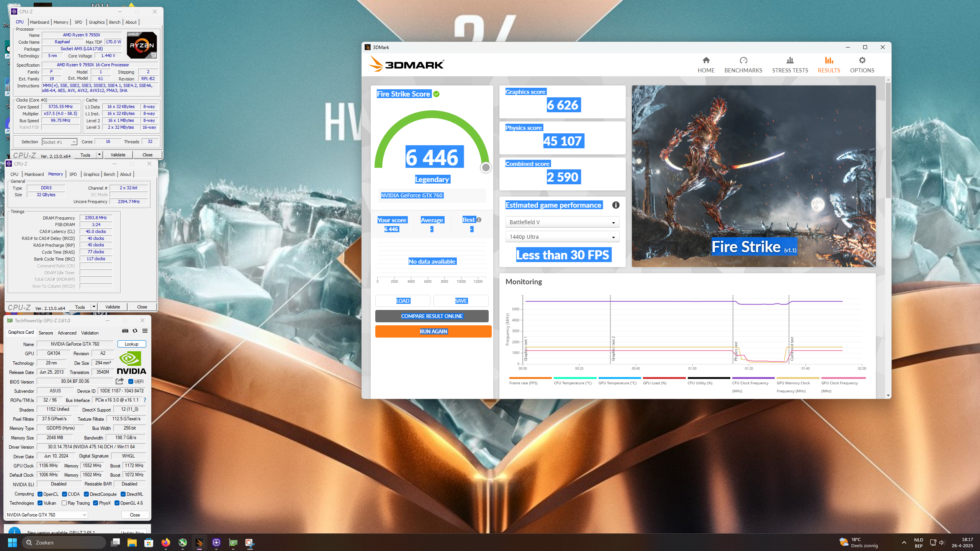Image resolution: width=980 pixels, height=551 pixels.
Task: Toggle the Vulkan checkbox in GPU-Z
Action: point(40,503)
